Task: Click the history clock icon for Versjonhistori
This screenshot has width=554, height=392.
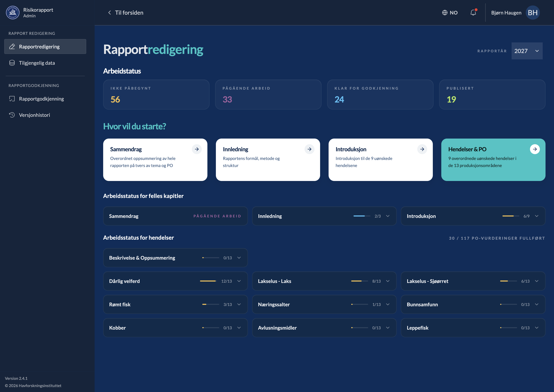Action: click(x=12, y=115)
